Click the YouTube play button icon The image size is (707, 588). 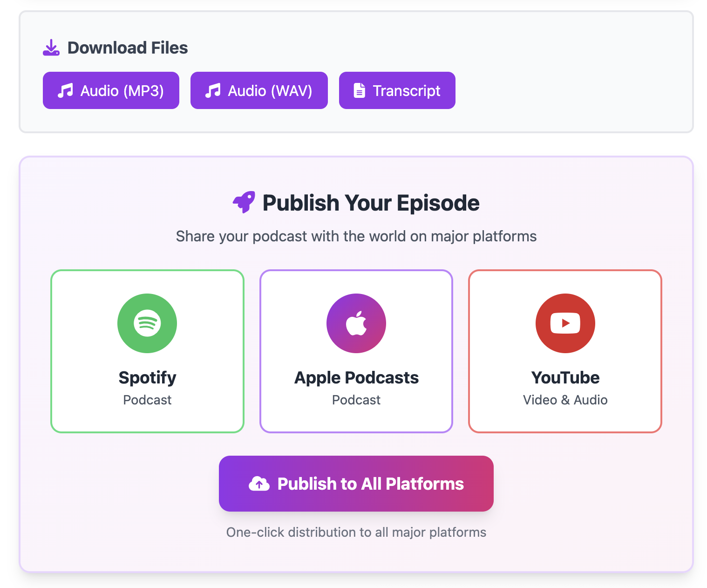pos(565,323)
